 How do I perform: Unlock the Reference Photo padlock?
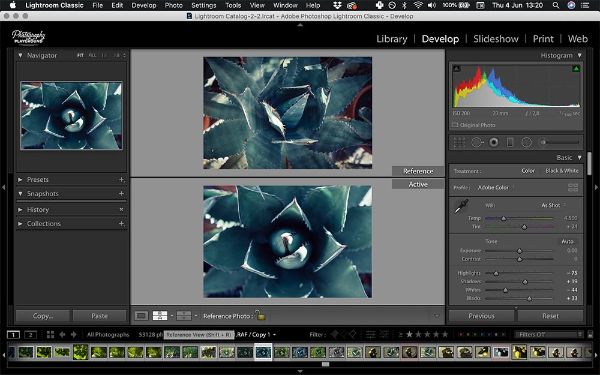(260, 315)
